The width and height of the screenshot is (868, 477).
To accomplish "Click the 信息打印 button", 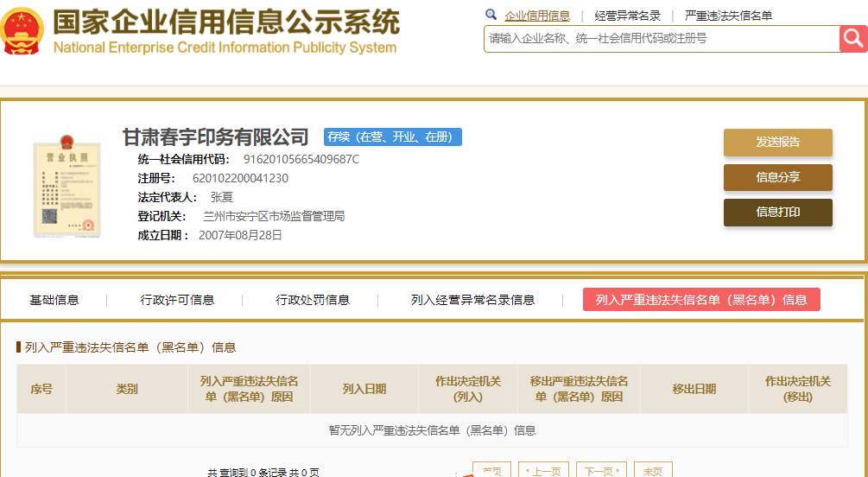I will pyautogui.click(x=778, y=213).
